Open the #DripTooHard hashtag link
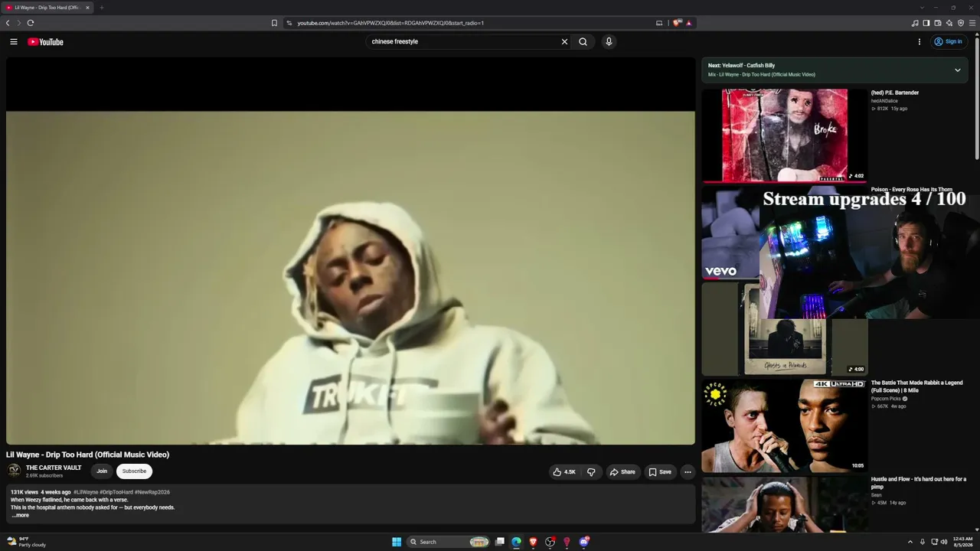 click(x=116, y=492)
